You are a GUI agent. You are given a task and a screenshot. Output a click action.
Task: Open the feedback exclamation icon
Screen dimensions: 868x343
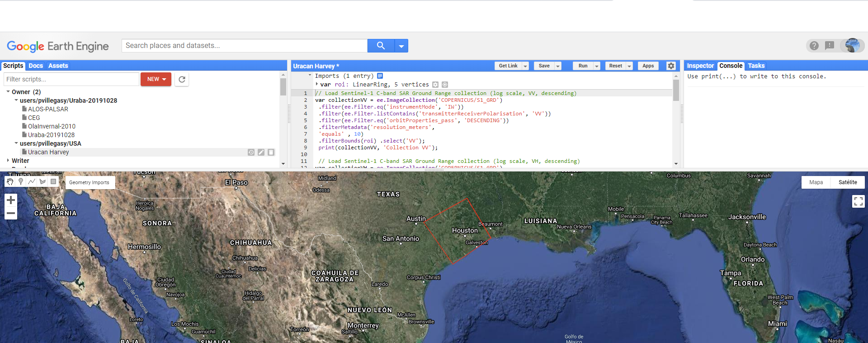[x=830, y=46]
